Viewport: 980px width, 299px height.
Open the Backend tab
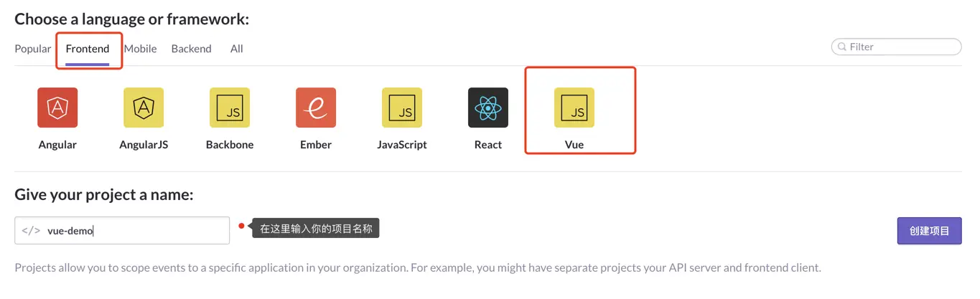(191, 49)
